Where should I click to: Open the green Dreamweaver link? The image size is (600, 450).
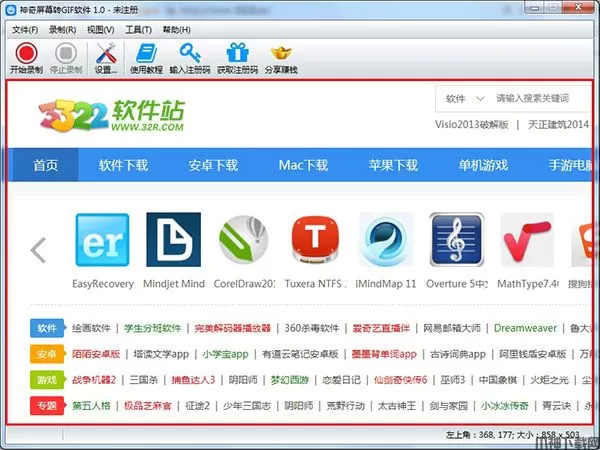[525, 328]
